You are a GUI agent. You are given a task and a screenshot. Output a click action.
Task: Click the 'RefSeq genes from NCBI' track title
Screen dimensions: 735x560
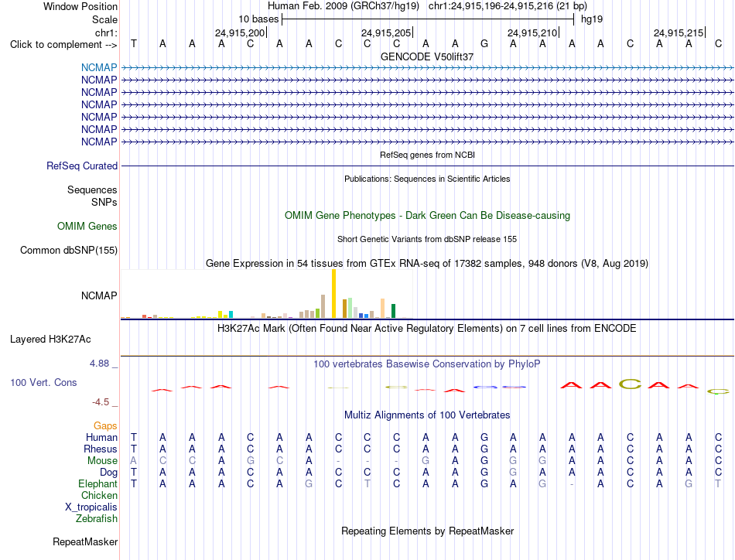(427, 155)
